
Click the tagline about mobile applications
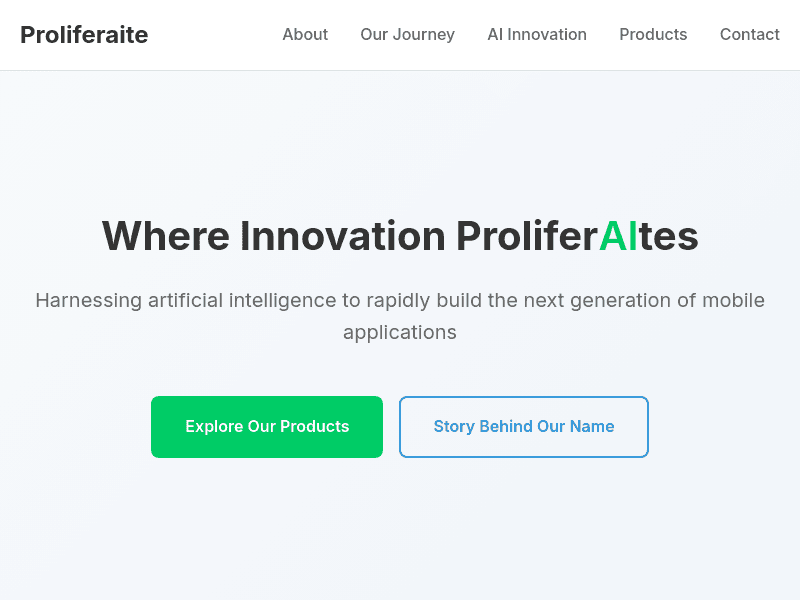[400, 316]
